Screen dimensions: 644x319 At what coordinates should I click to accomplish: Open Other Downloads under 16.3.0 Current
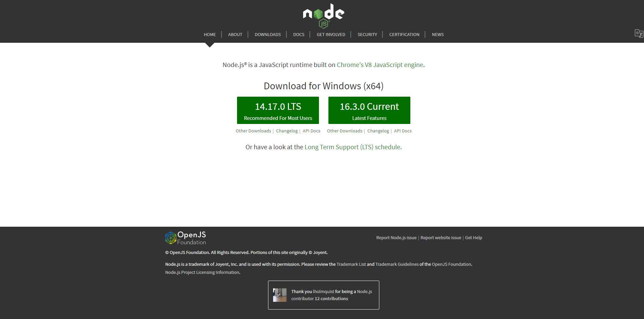(345, 131)
